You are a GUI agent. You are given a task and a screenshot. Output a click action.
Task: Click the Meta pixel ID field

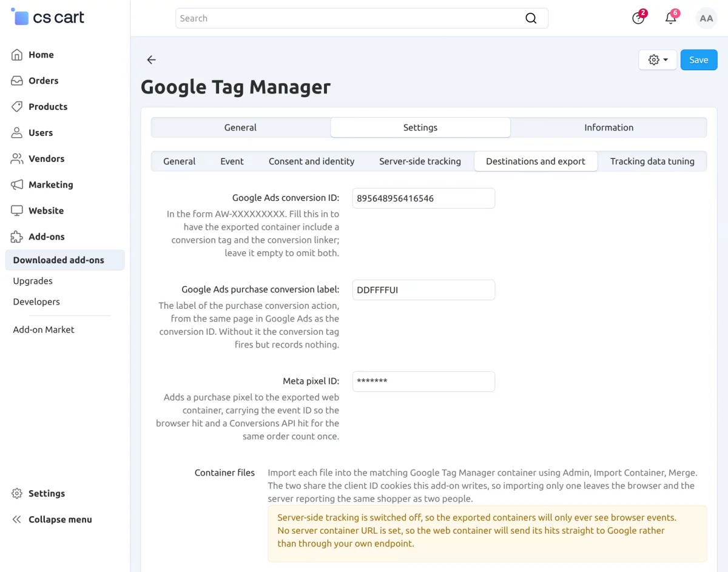pos(423,382)
